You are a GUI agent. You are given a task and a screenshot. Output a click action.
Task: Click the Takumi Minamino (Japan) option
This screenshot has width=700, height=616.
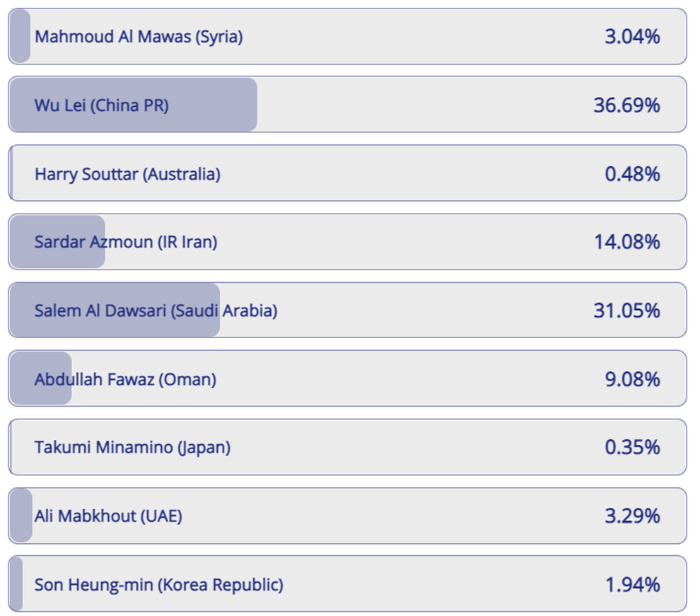coord(132,447)
